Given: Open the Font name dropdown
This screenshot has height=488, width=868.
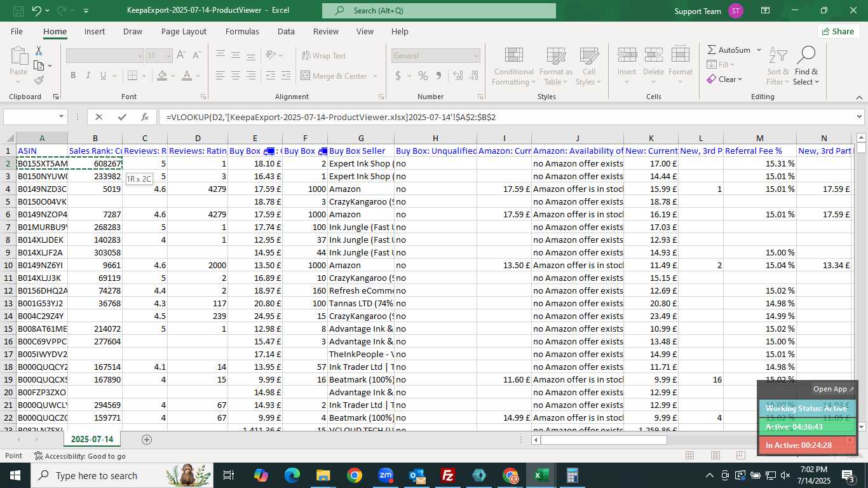Looking at the screenshot, I should [139, 55].
